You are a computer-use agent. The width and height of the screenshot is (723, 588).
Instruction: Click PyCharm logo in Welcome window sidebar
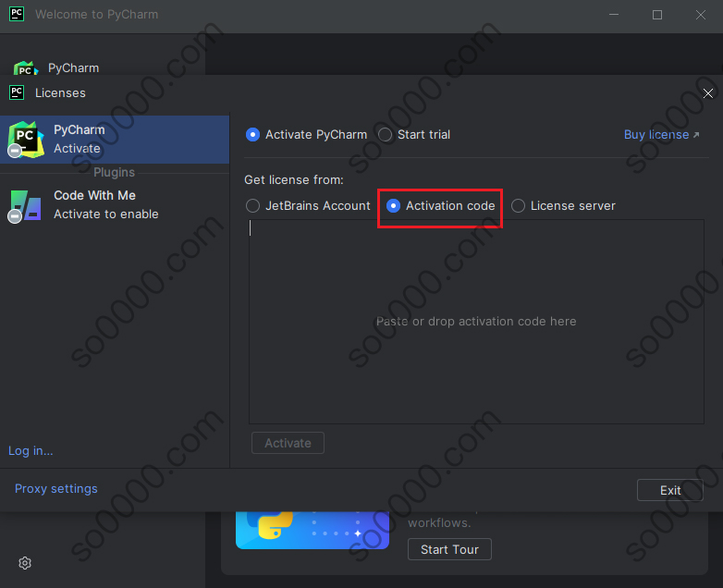pos(26,68)
